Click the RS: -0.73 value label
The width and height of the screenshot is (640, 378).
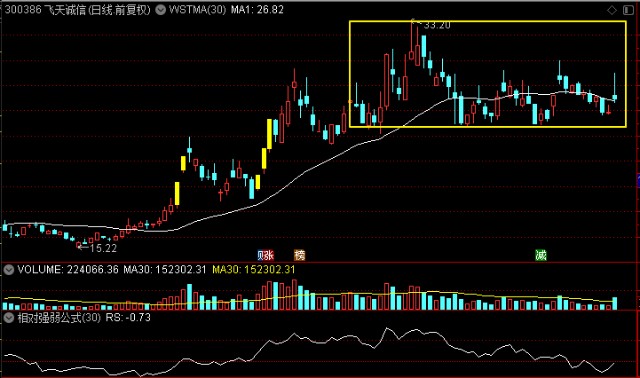(x=128, y=318)
